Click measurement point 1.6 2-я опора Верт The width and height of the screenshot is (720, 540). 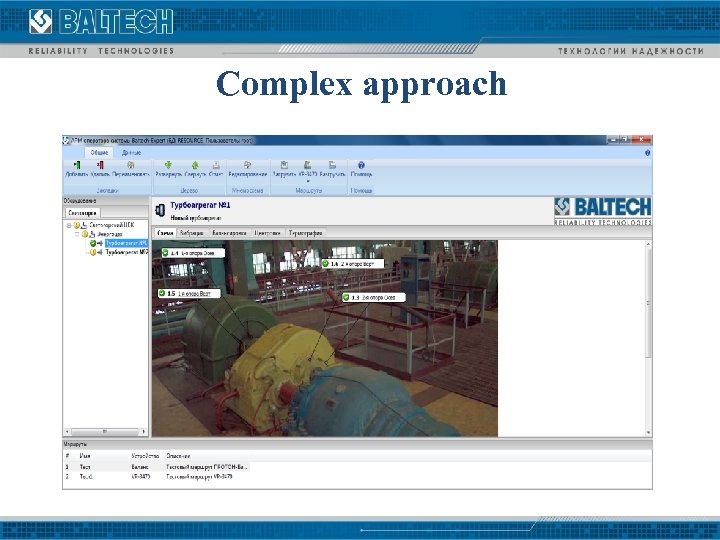click(x=353, y=264)
